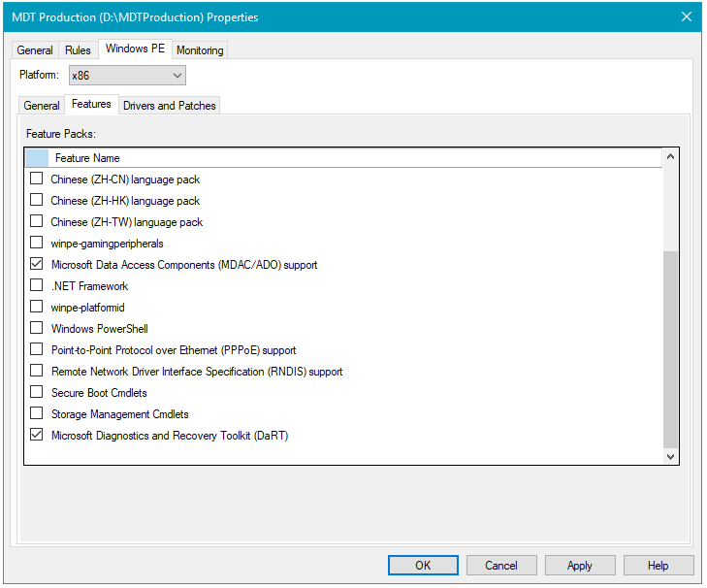Switch to the Rules tab

click(79, 50)
